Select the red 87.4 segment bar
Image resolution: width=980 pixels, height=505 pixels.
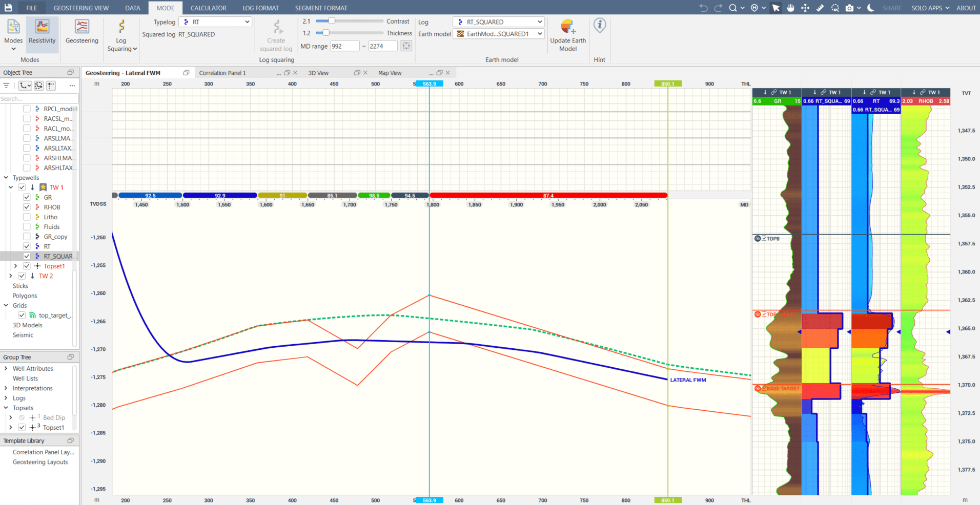(x=548, y=195)
